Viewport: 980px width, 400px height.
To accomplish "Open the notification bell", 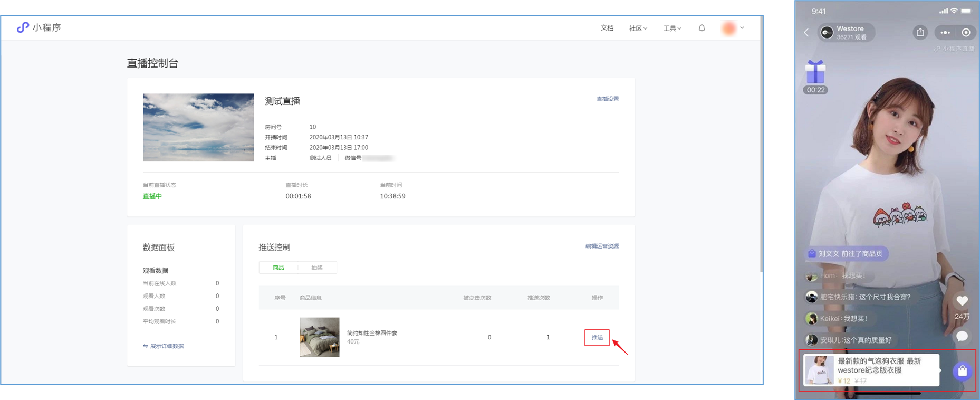I will [x=702, y=28].
